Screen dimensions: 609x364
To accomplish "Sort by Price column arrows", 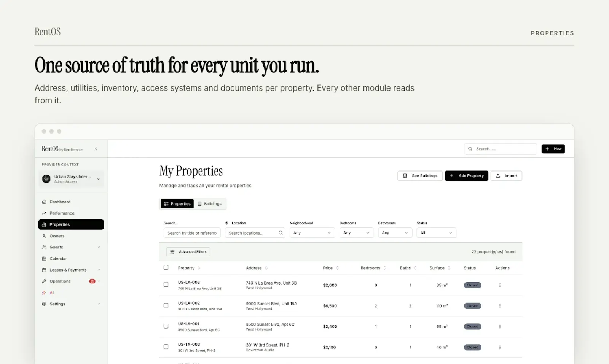I will (x=337, y=268).
